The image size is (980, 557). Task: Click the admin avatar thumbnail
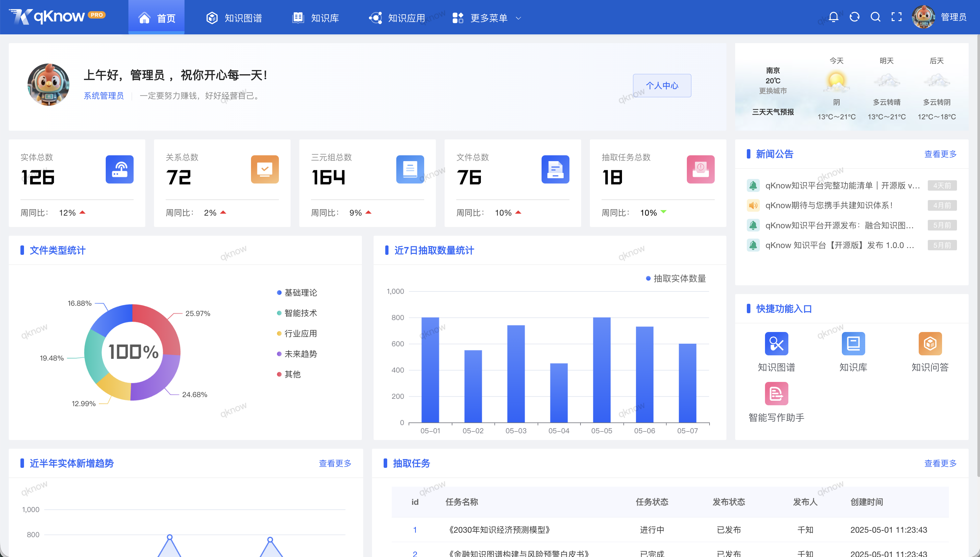pos(924,17)
